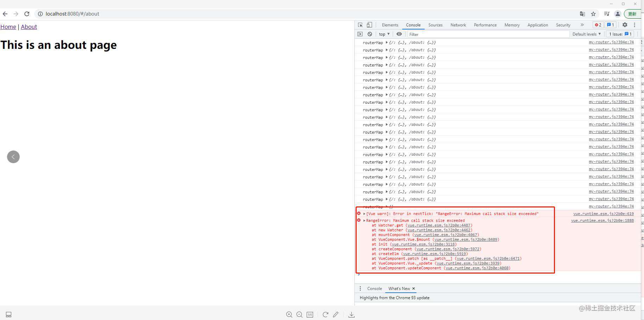Select the What's New drawer tab
Screen dimensions: 644x320
point(399,288)
